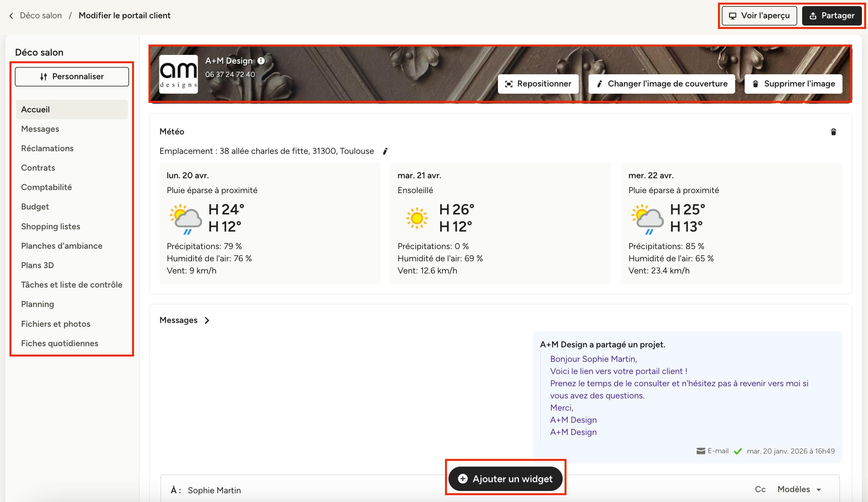Click the sunny icon for mar. 21 avr.
The image size is (868, 502).
(x=417, y=218)
